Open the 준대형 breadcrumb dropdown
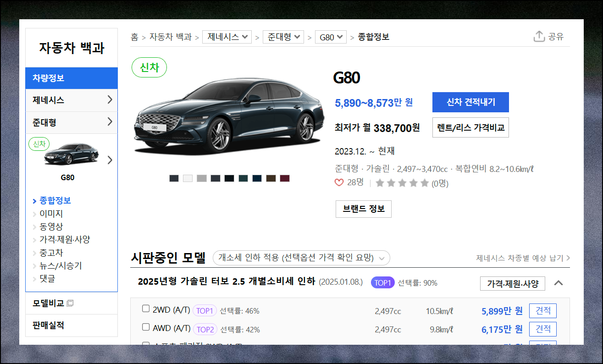Viewport: 603px width, 364px height. (283, 37)
